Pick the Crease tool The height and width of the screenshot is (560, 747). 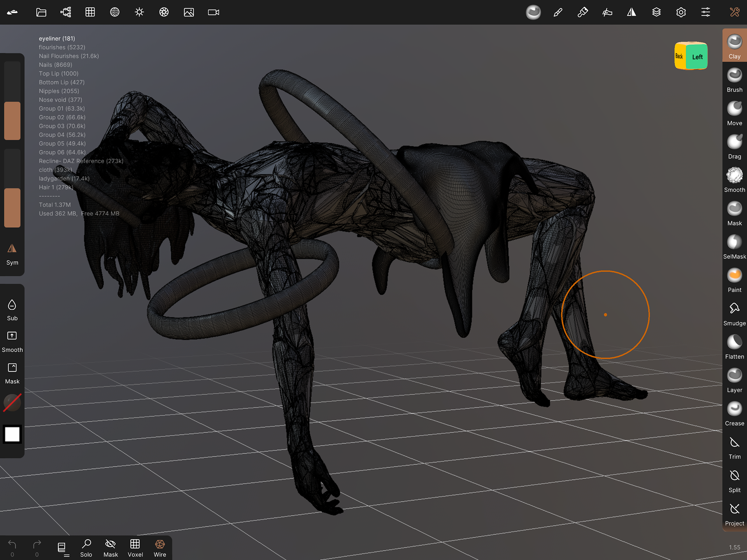point(734,413)
